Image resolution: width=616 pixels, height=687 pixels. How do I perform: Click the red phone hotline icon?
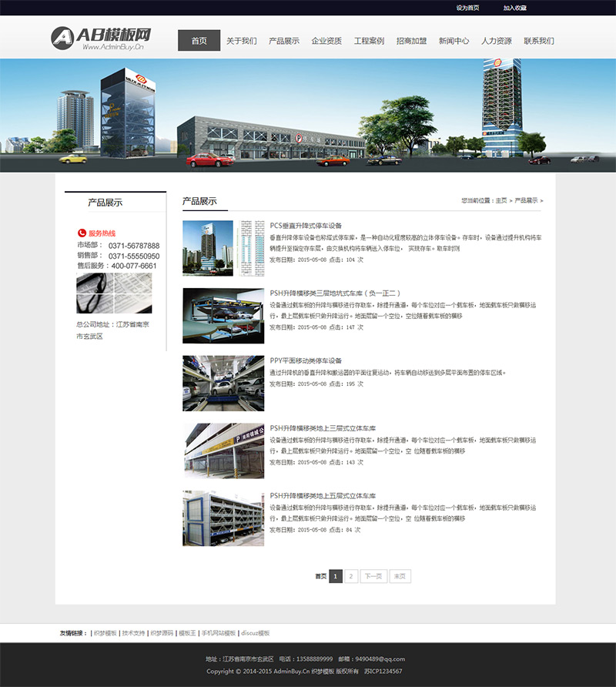click(82, 233)
